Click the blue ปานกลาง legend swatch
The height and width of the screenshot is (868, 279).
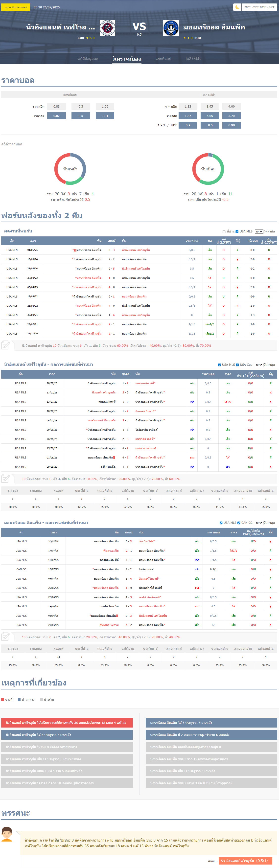[x=19, y=700]
